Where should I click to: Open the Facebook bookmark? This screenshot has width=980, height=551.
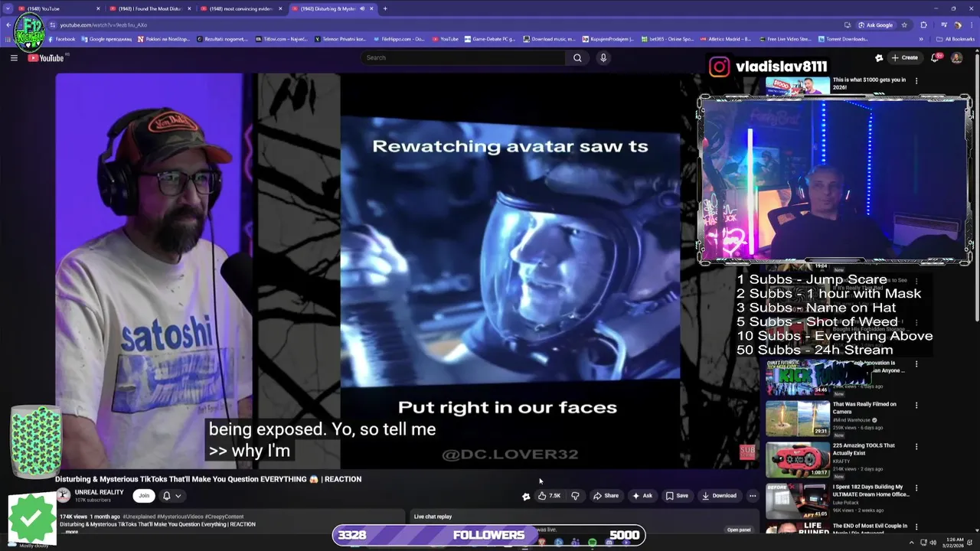pos(61,39)
